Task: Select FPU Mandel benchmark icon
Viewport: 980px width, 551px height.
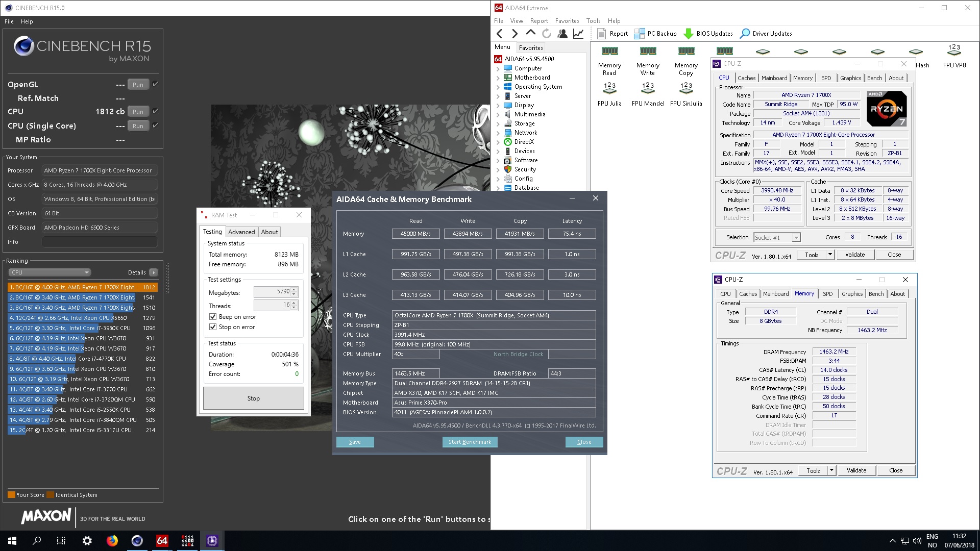Action: pos(648,94)
